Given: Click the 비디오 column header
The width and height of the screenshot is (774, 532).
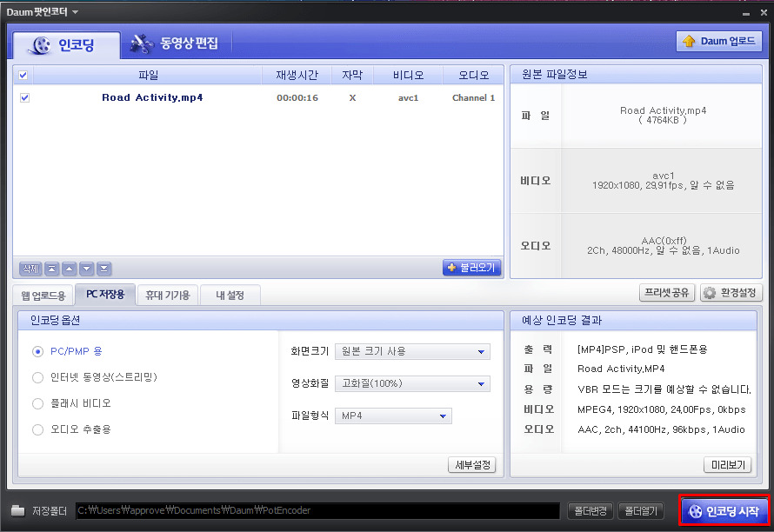Looking at the screenshot, I should tap(408, 75).
